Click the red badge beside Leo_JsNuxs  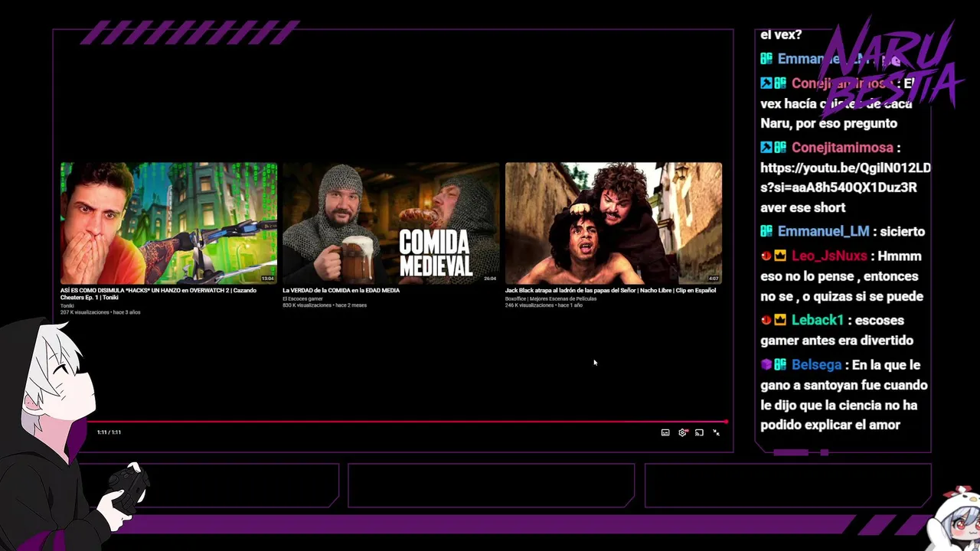pyautogui.click(x=766, y=256)
